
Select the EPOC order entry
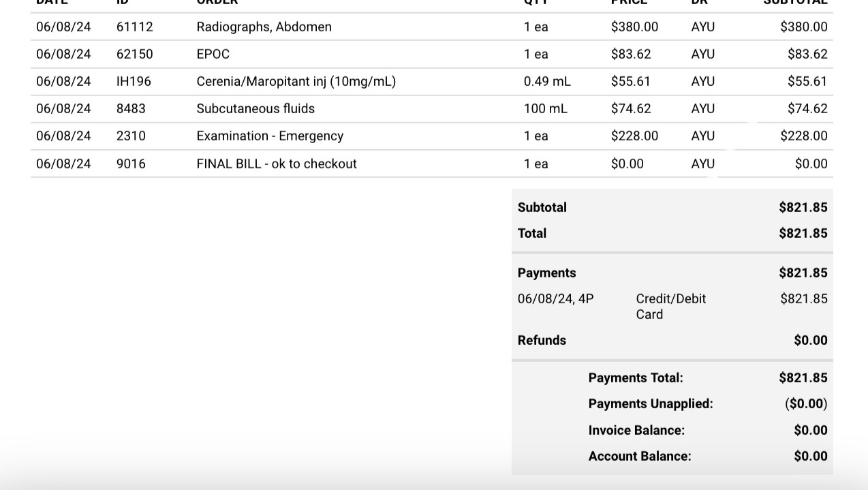[213, 55]
